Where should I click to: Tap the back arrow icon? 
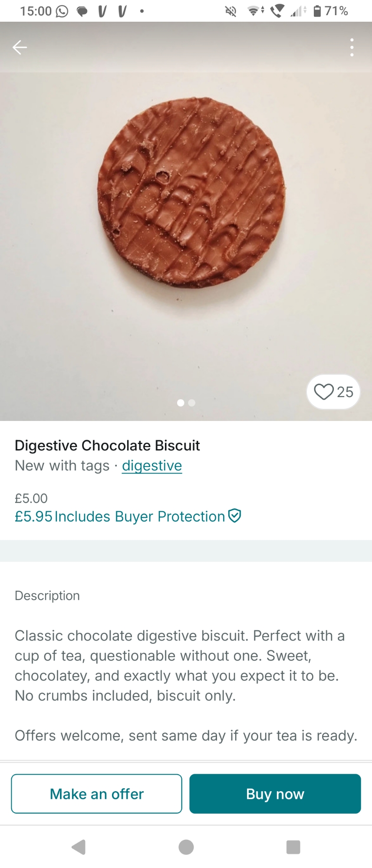(x=20, y=47)
